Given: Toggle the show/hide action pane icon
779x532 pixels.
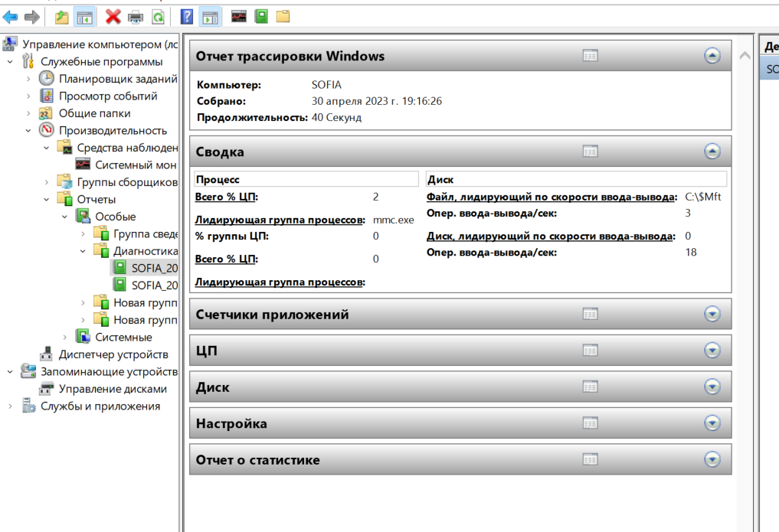Looking at the screenshot, I should (x=210, y=18).
